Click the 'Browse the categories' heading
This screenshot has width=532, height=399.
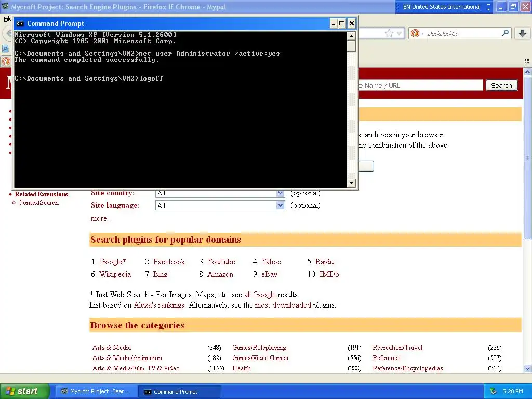click(137, 325)
